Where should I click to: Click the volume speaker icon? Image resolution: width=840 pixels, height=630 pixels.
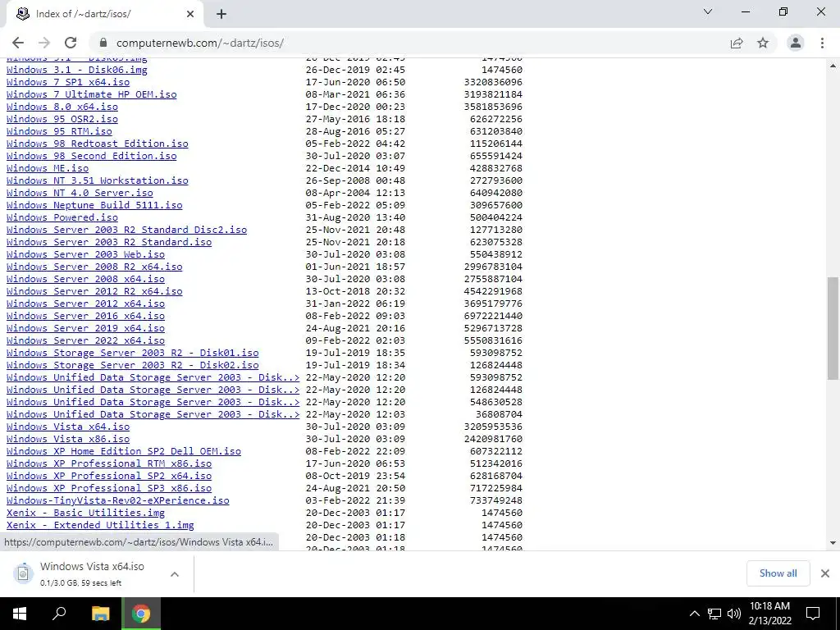[x=734, y=614]
